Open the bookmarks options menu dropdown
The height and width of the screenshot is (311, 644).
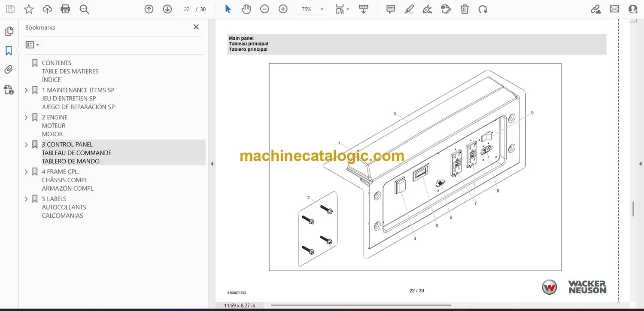(32, 45)
